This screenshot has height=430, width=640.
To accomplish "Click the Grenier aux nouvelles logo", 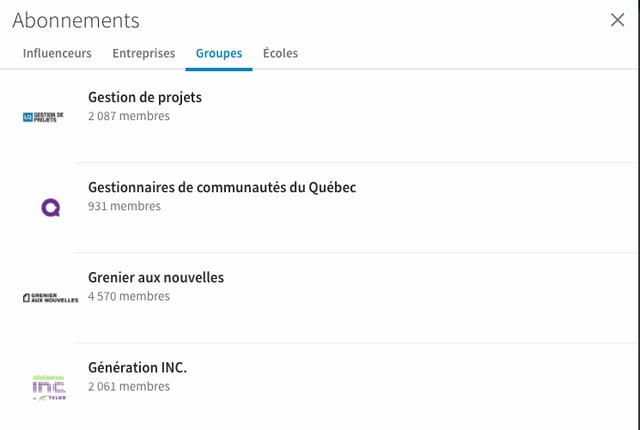I will 50,297.
